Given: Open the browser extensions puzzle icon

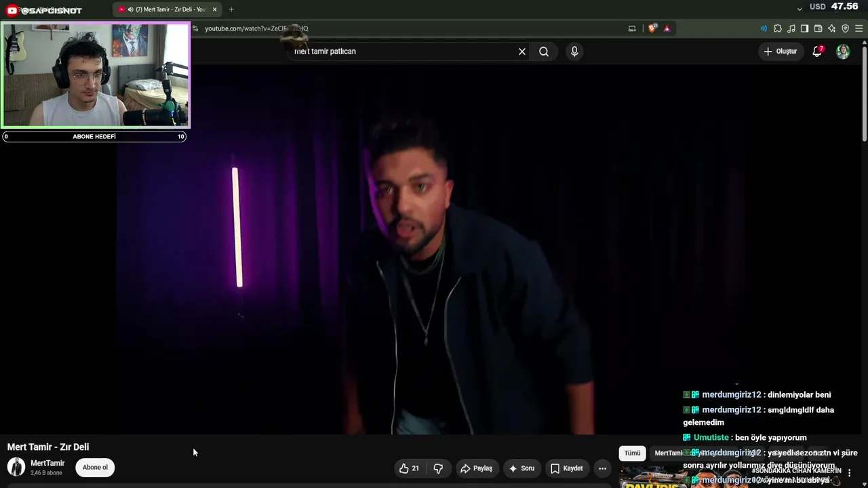Looking at the screenshot, I should [778, 28].
